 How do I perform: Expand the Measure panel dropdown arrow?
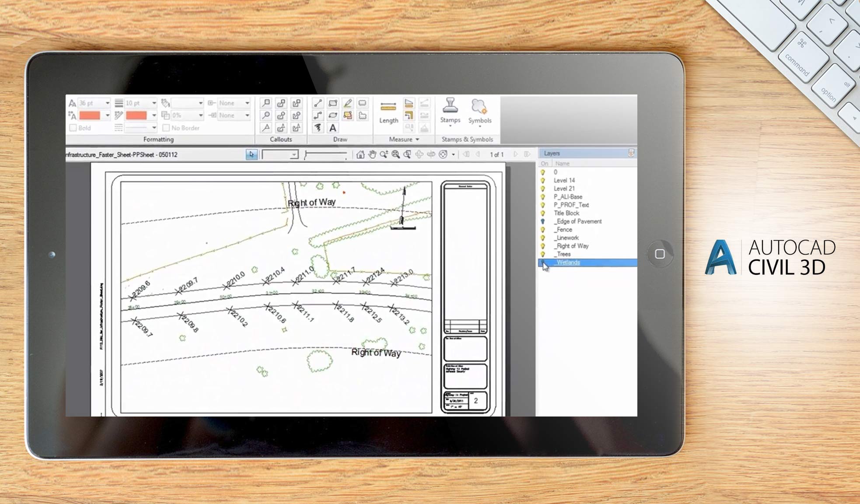pos(418,139)
